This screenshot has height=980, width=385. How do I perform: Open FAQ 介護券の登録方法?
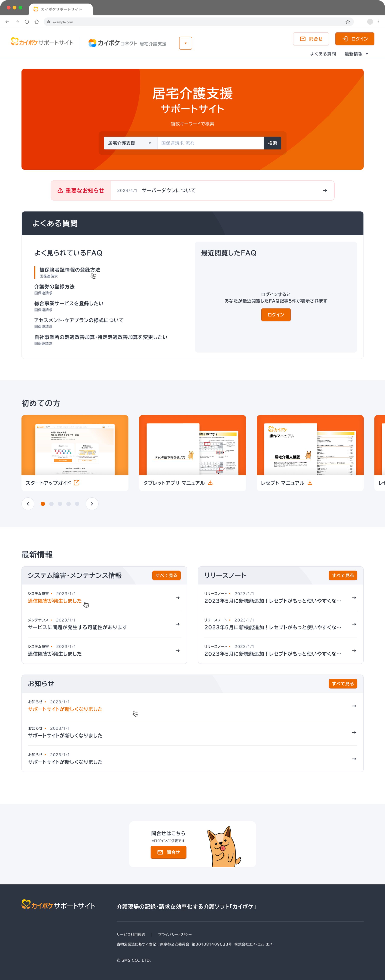tap(54, 286)
